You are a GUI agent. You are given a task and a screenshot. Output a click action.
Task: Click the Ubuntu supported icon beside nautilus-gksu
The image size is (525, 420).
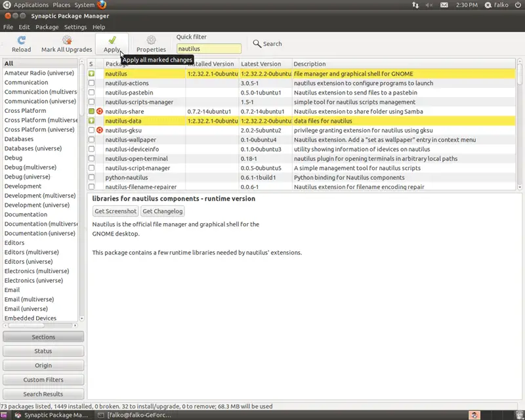(100, 131)
